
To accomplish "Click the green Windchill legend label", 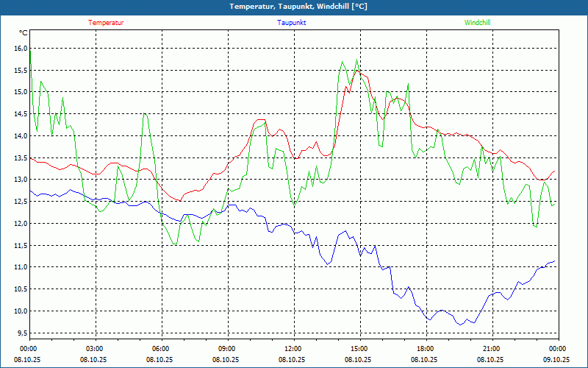I will coord(478,22).
